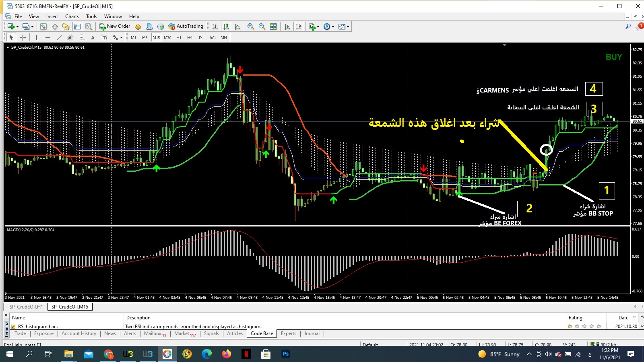Select the Fibonacci retracement tool
Image resolution: width=644 pixels, height=362 pixels.
pyautogui.click(x=82, y=37)
